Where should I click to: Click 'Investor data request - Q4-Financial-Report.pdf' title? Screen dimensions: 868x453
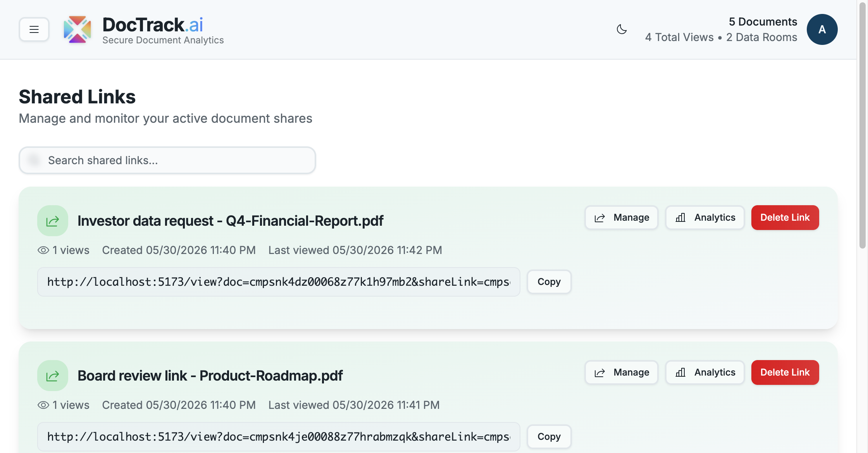230,221
